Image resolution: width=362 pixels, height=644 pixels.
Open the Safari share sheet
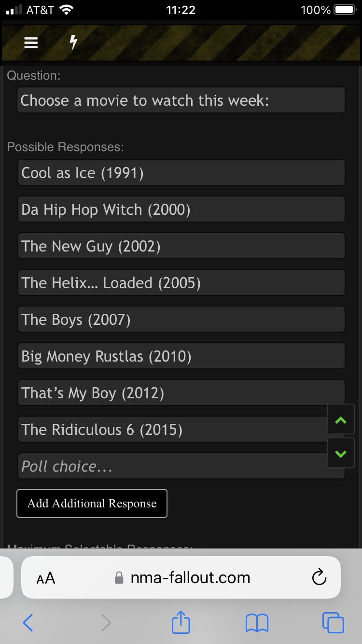tap(181, 622)
